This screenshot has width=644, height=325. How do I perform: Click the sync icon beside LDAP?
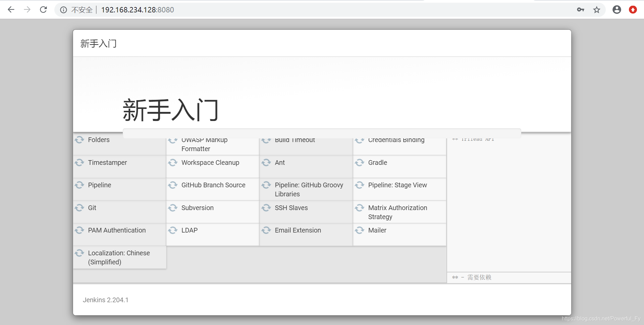point(173,230)
